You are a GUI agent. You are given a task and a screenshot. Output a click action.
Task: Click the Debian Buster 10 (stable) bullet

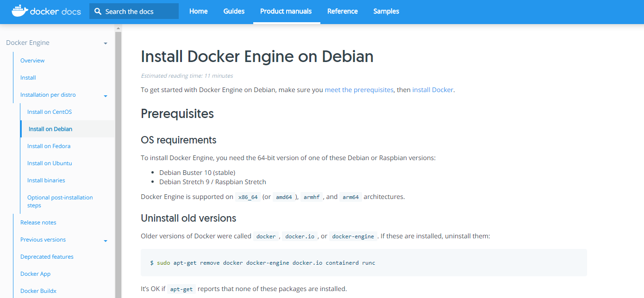[x=197, y=173]
